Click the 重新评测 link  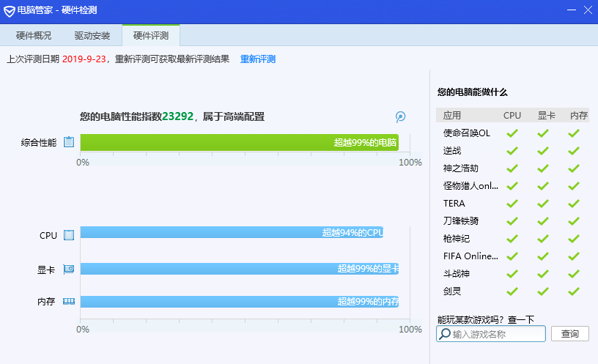[258, 59]
